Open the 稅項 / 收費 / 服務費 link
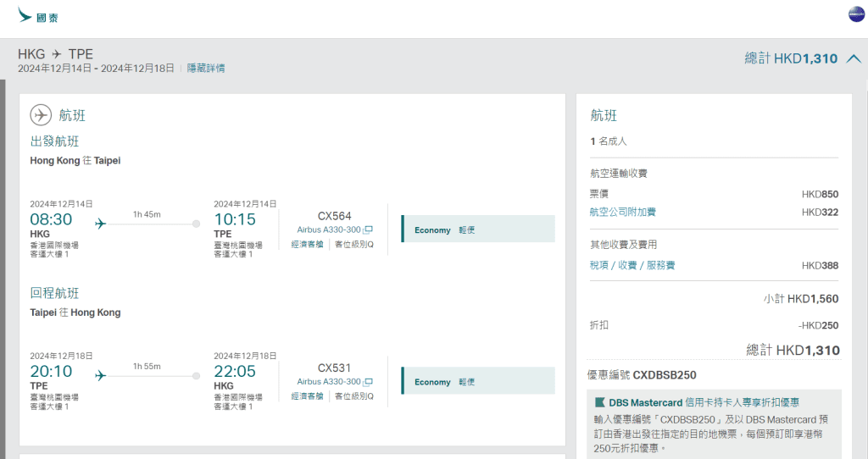Screen dimensions: 868x459 pyautogui.click(x=632, y=265)
